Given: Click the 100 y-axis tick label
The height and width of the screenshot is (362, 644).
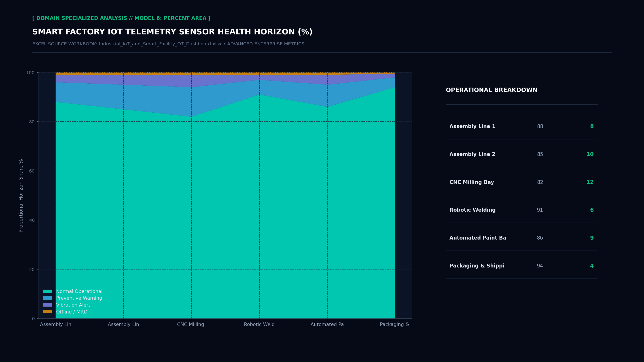Looking at the screenshot, I should pos(30,73).
